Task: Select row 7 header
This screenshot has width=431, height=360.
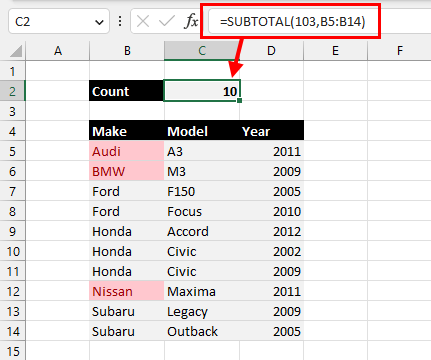Action: point(13,191)
